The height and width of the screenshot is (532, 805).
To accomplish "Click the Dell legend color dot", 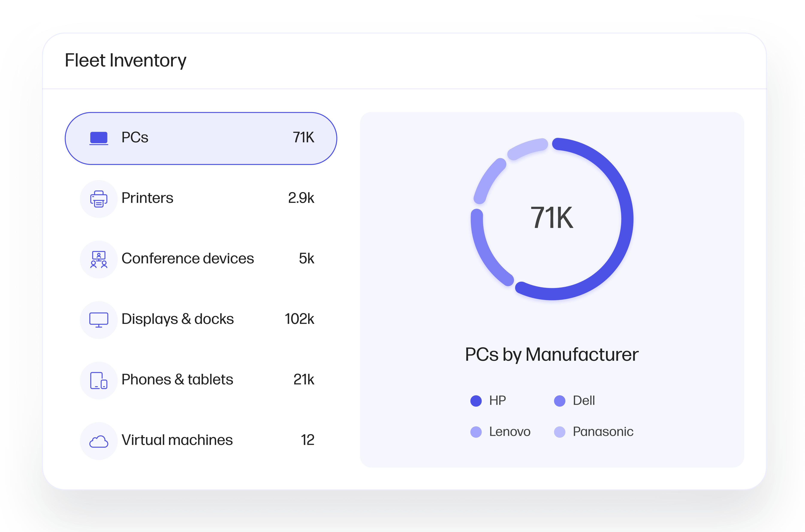I will coord(559,401).
